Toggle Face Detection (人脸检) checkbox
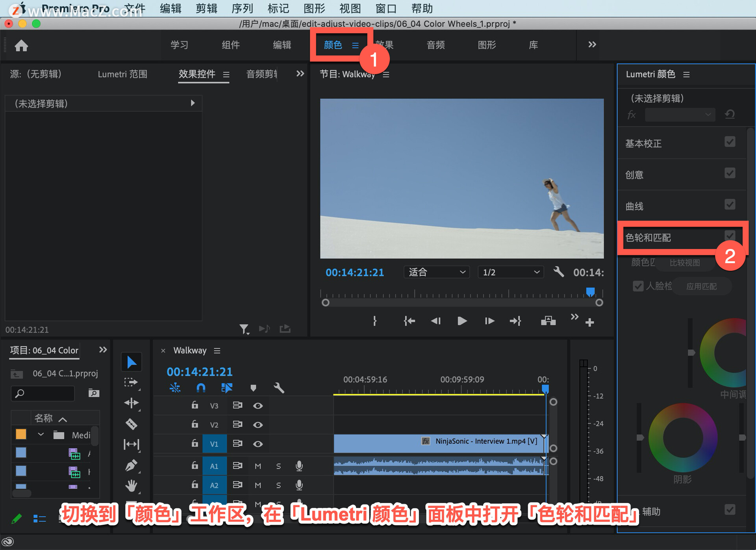 (638, 286)
